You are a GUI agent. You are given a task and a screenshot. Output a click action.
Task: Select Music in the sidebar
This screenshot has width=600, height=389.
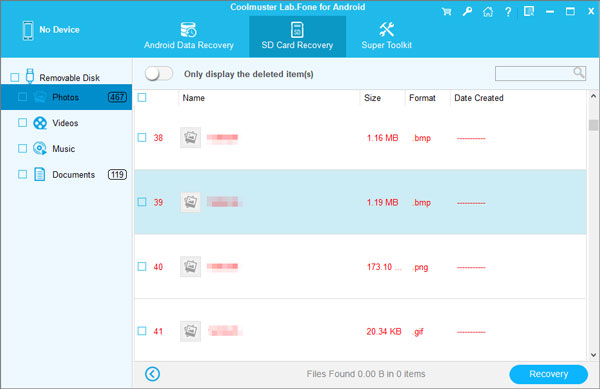point(66,148)
